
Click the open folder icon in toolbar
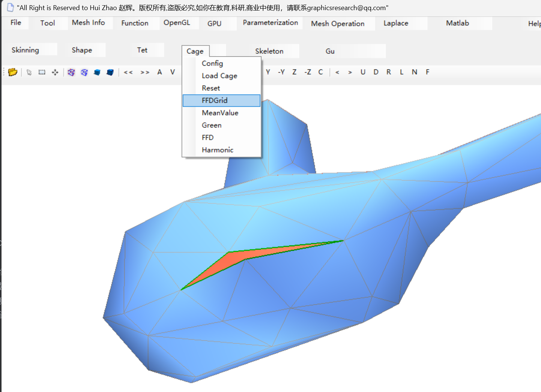click(x=13, y=72)
